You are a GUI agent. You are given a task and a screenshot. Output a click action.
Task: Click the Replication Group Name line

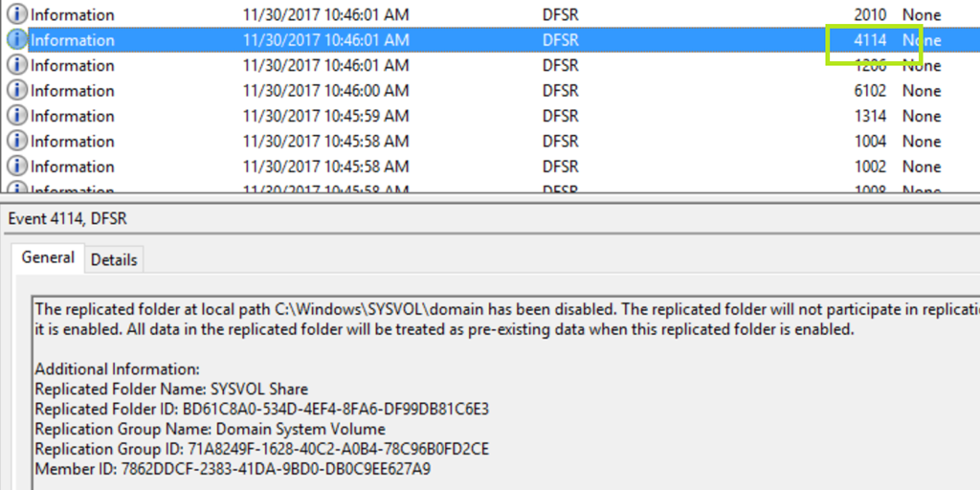pyautogui.click(x=210, y=430)
